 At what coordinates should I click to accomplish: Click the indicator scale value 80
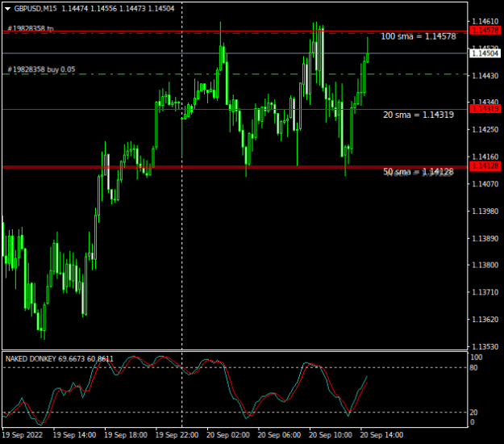pyautogui.click(x=473, y=368)
